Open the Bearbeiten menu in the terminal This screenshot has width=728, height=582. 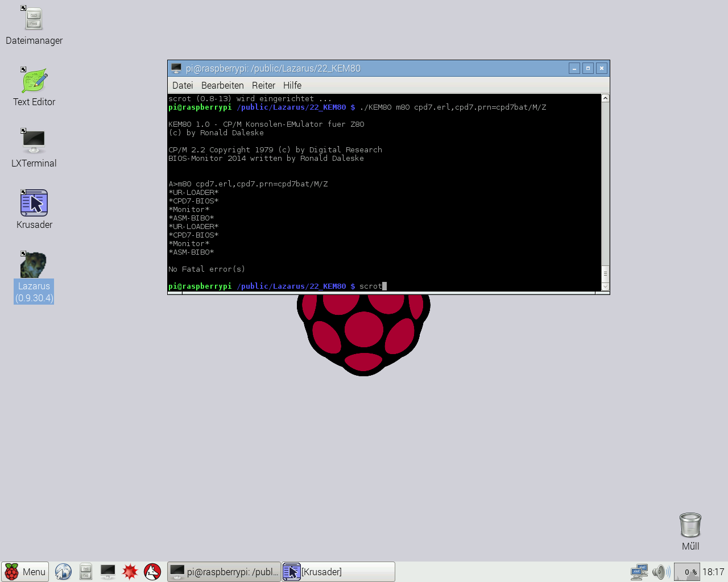(x=222, y=85)
